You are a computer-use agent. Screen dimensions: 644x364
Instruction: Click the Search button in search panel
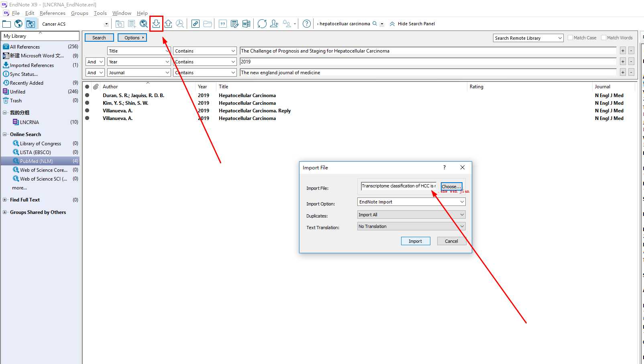[x=99, y=38]
